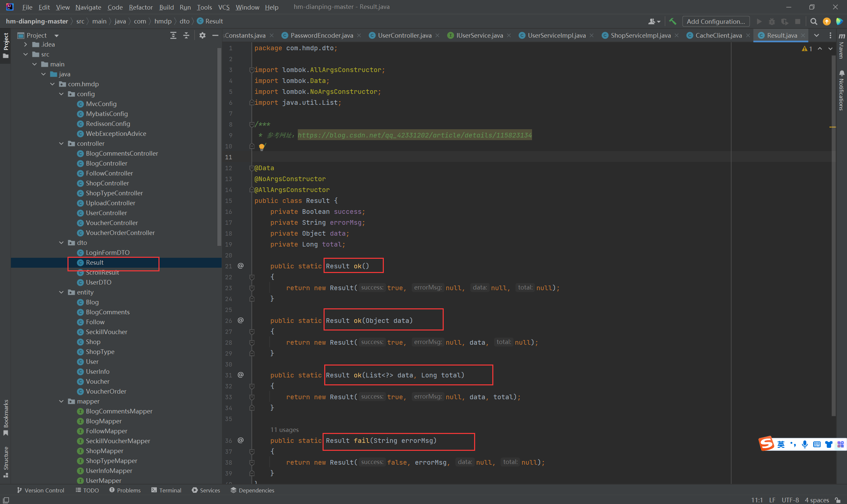This screenshot has height=504, width=847.
Task: Toggle Bookmarks tool window stripe
Action: click(6, 417)
